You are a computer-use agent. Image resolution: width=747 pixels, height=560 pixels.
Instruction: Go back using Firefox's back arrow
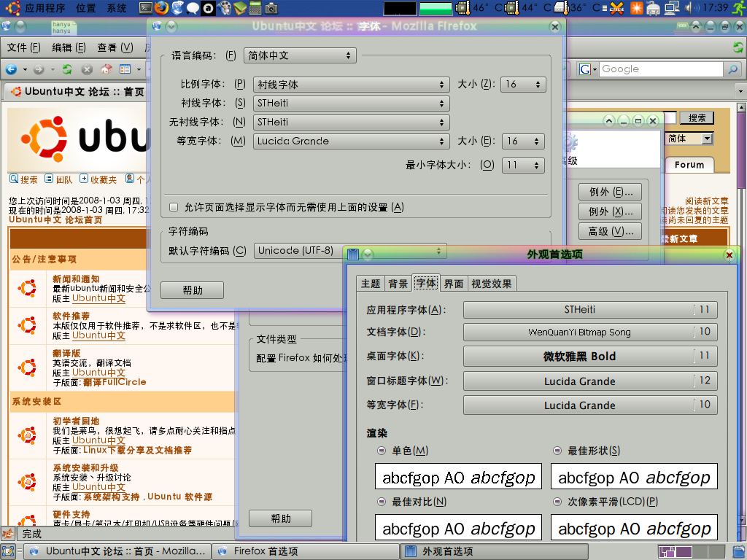(x=12, y=69)
